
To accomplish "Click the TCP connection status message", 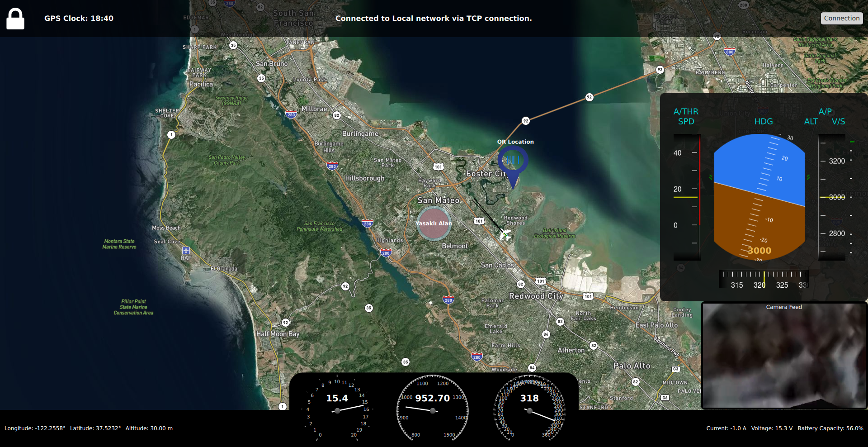I will pyautogui.click(x=434, y=19).
